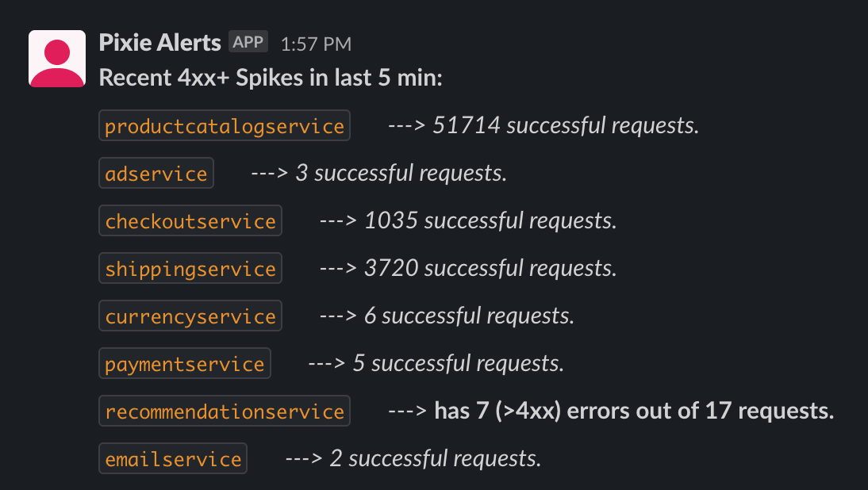Click the adservice code tag
Image resolution: width=868 pixels, height=490 pixels.
156,174
